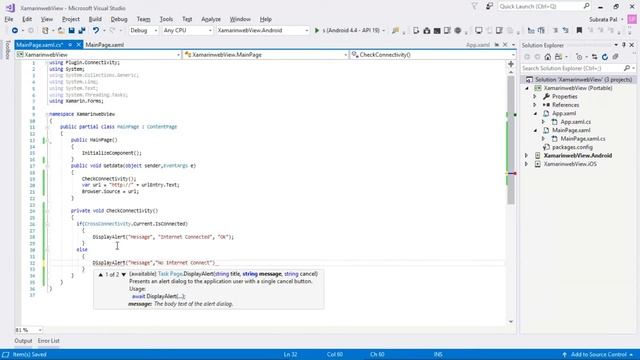Click the Collapse All icon in Solution Explorer
The width and height of the screenshot is (640, 360).
pyautogui.click(x=615, y=57)
